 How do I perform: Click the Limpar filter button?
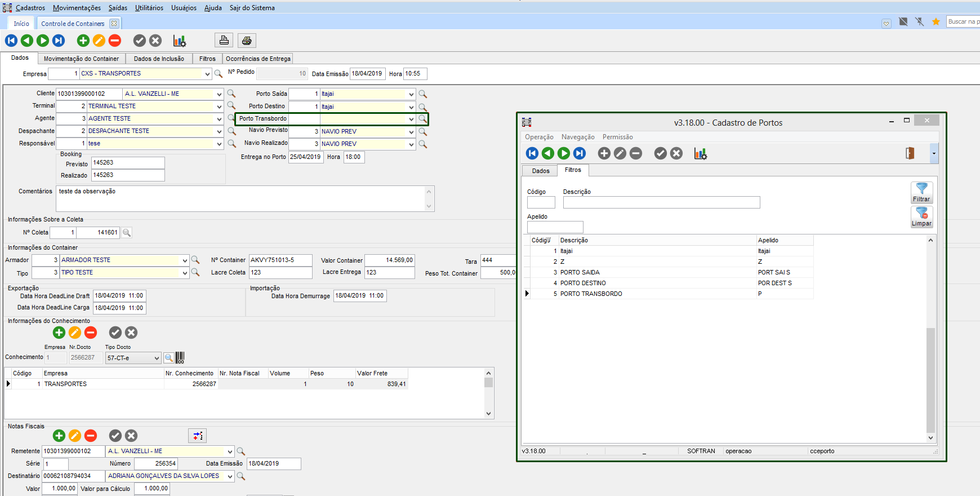pyautogui.click(x=921, y=217)
